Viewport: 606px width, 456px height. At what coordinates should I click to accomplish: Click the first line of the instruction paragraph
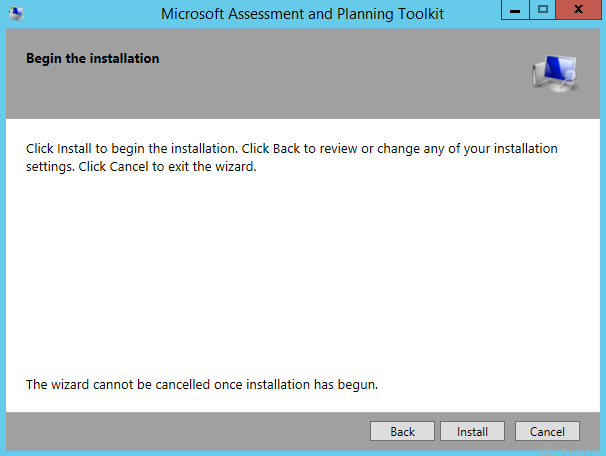click(x=291, y=149)
